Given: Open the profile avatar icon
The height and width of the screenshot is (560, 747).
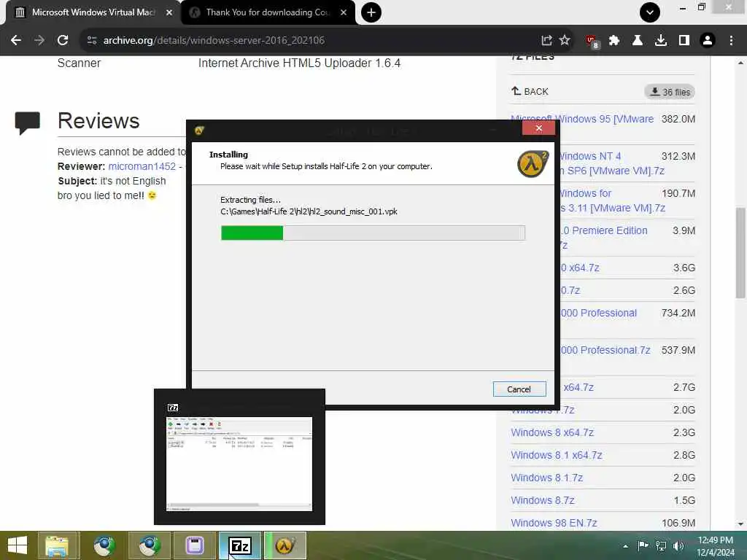Looking at the screenshot, I should pos(708,41).
